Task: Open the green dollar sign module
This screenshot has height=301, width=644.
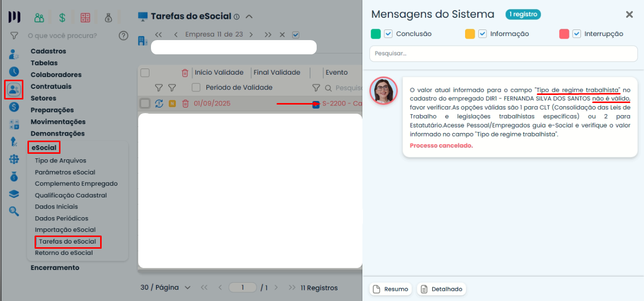Action: point(62,18)
